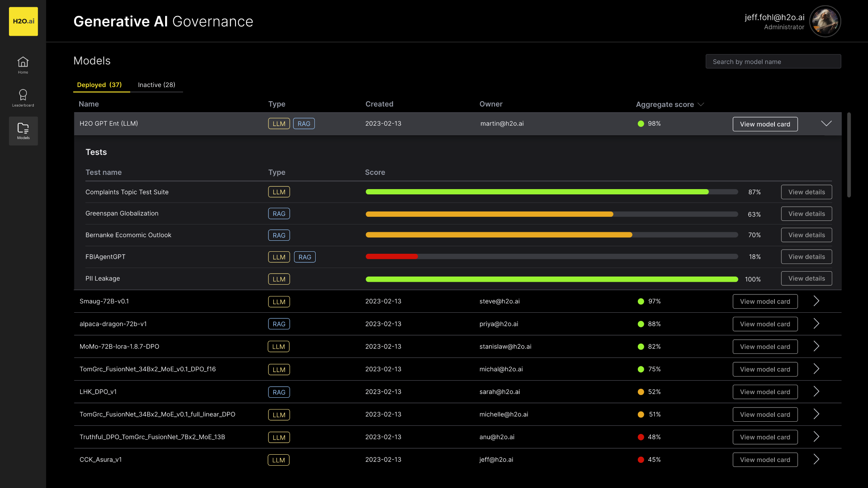View model card for LHK_DPO_v1
The width and height of the screenshot is (868, 488).
(x=765, y=392)
